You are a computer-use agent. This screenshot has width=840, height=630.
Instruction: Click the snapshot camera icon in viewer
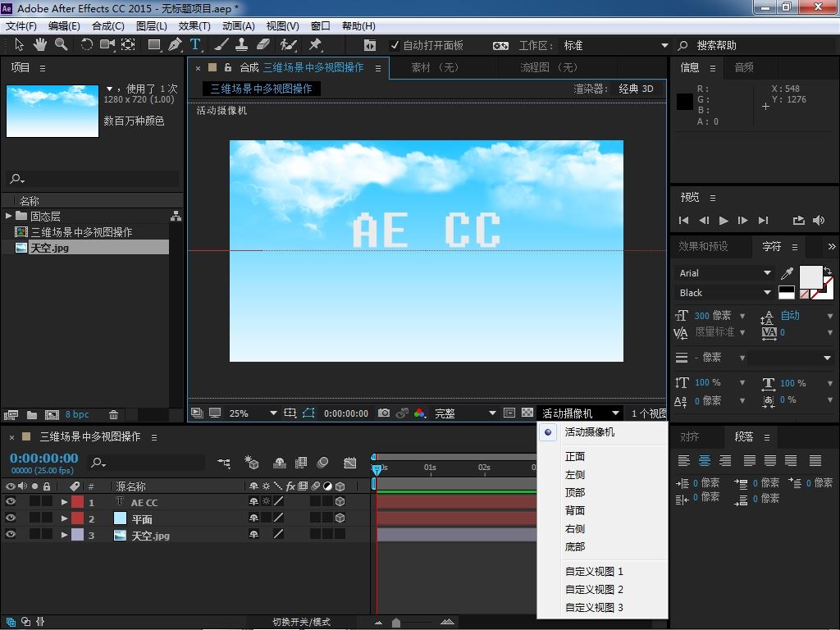pyautogui.click(x=384, y=413)
